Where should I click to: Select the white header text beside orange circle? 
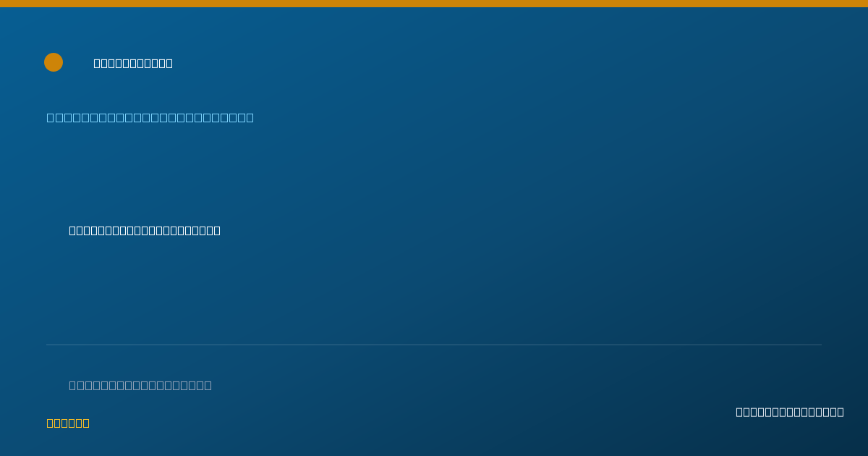pos(133,63)
